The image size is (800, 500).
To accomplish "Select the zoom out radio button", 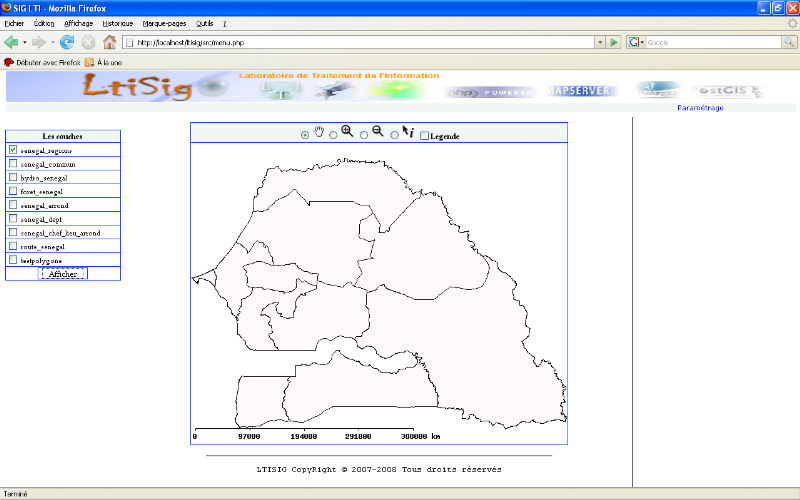I will coord(364,135).
